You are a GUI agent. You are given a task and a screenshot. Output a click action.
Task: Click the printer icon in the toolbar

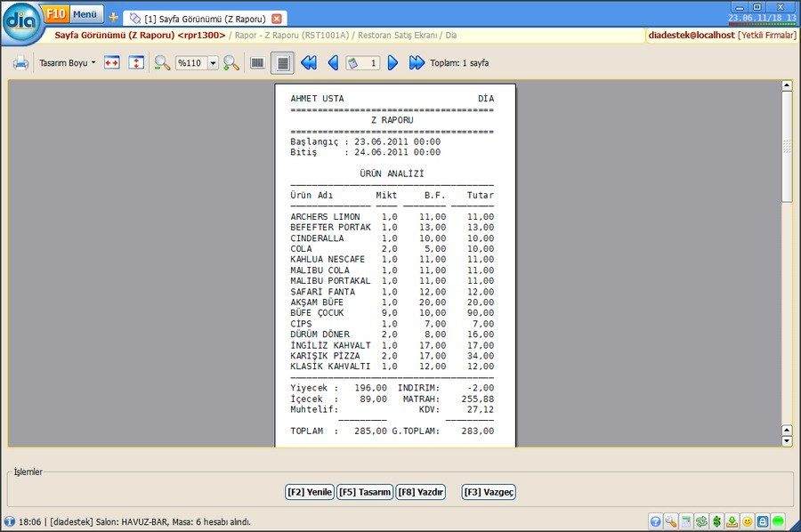(21, 63)
